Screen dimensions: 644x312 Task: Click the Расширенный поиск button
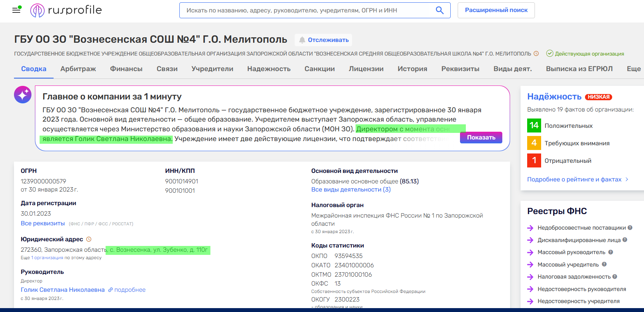pyautogui.click(x=496, y=10)
